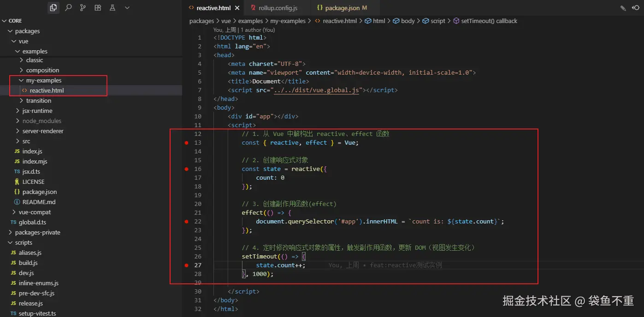This screenshot has height=317, width=644.
Task: Switch to the reactive.html tab
Action: pyautogui.click(x=213, y=8)
